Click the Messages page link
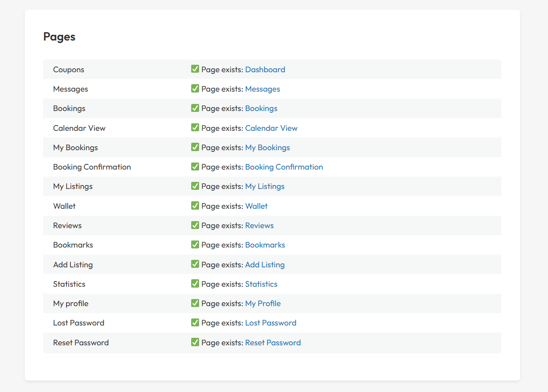This screenshot has height=392, width=548. click(x=262, y=89)
